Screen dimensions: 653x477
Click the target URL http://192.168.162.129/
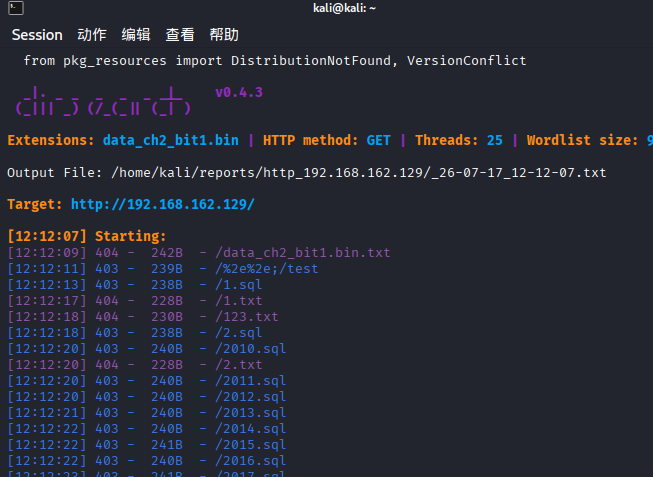tap(162, 205)
